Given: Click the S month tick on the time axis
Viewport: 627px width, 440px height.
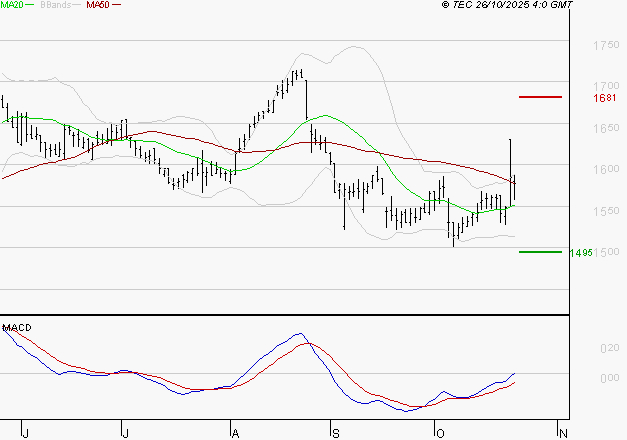Looking at the screenshot, I should click(335, 434).
